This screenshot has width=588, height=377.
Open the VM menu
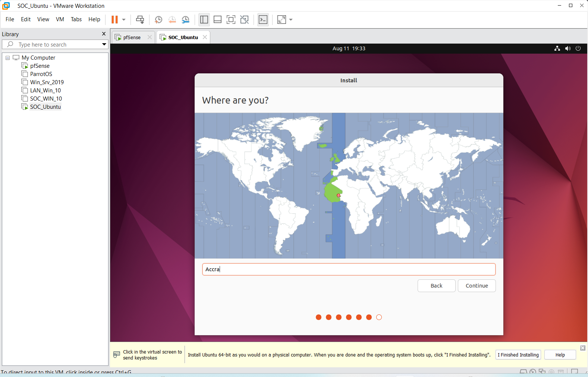click(60, 19)
